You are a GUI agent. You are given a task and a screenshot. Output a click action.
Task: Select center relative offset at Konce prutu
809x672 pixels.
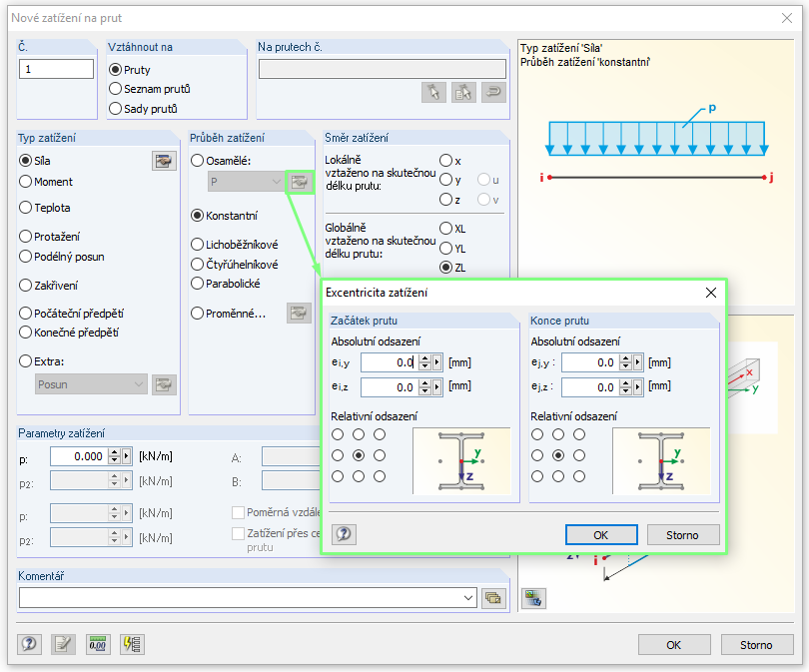(x=558, y=455)
